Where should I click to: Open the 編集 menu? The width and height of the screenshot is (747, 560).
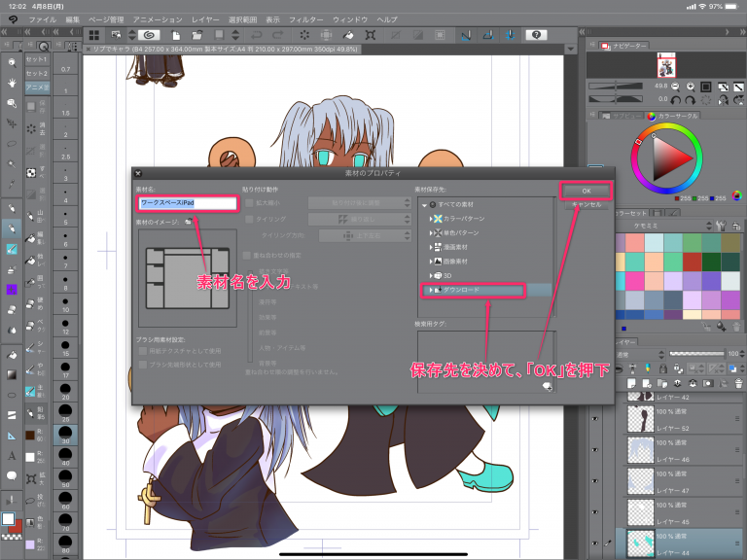coord(73,19)
